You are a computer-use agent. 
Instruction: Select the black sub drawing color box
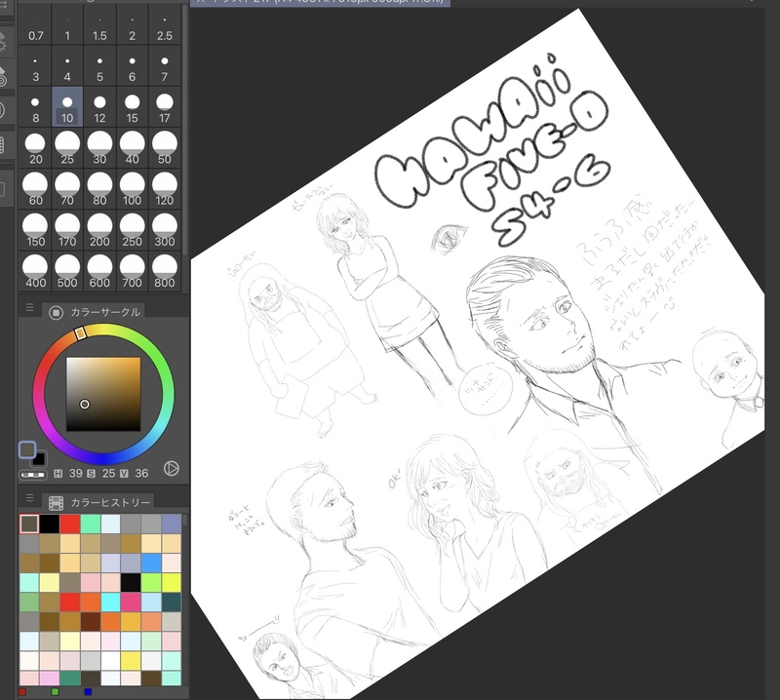[41, 459]
